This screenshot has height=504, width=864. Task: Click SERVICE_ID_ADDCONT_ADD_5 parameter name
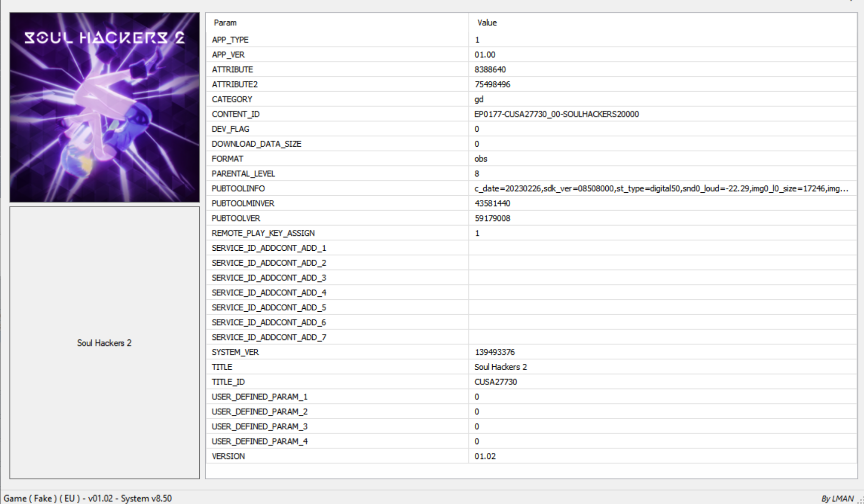click(269, 307)
